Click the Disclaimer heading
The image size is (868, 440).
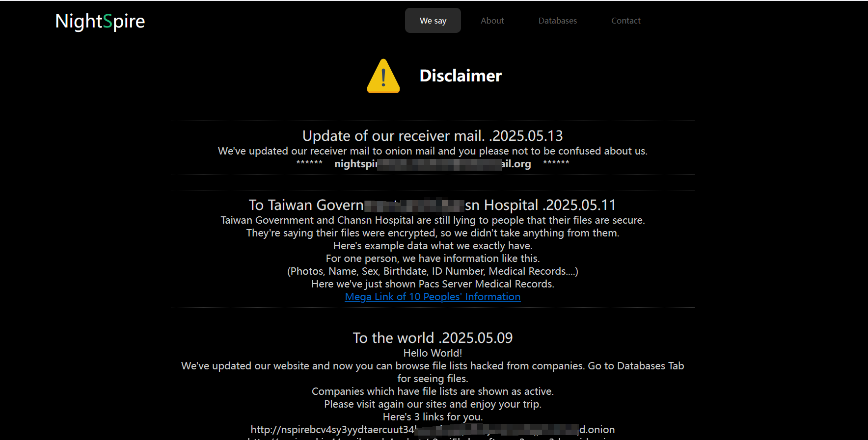pos(461,76)
